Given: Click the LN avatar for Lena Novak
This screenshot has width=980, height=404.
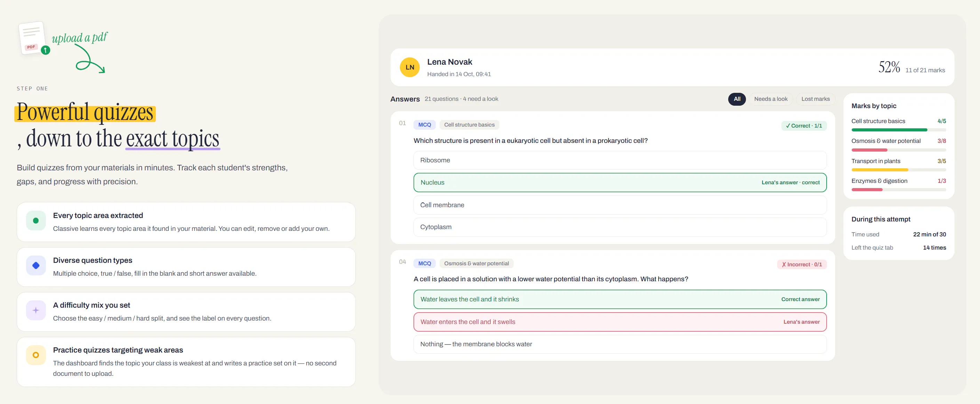Looking at the screenshot, I should 410,67.
